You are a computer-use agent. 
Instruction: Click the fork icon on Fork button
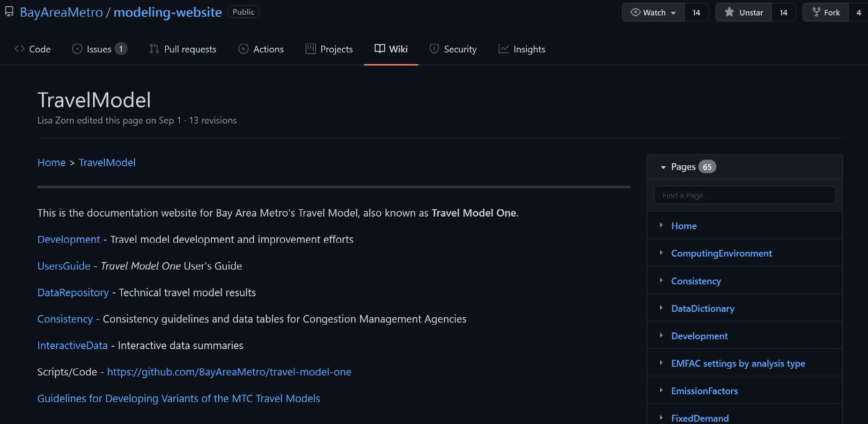817,12
